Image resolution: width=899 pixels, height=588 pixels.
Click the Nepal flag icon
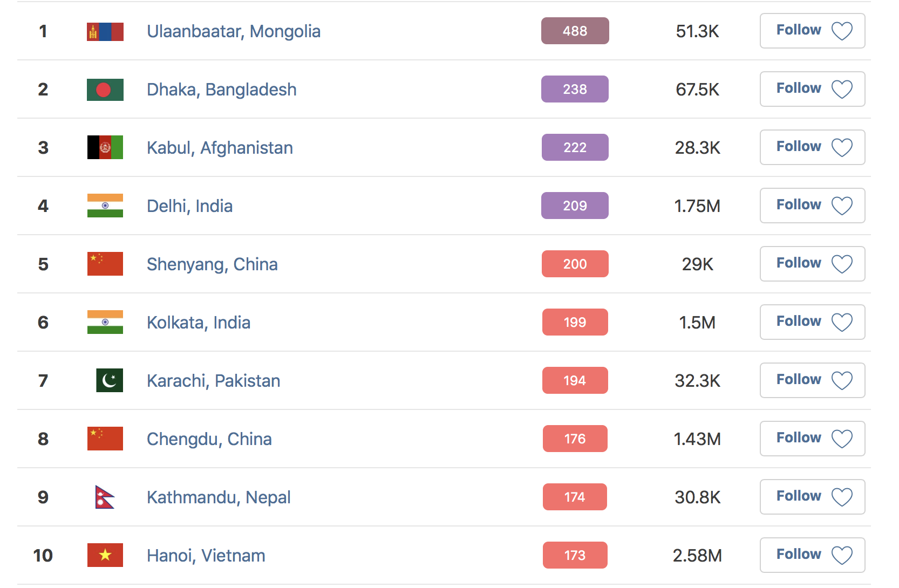point(105,497)
